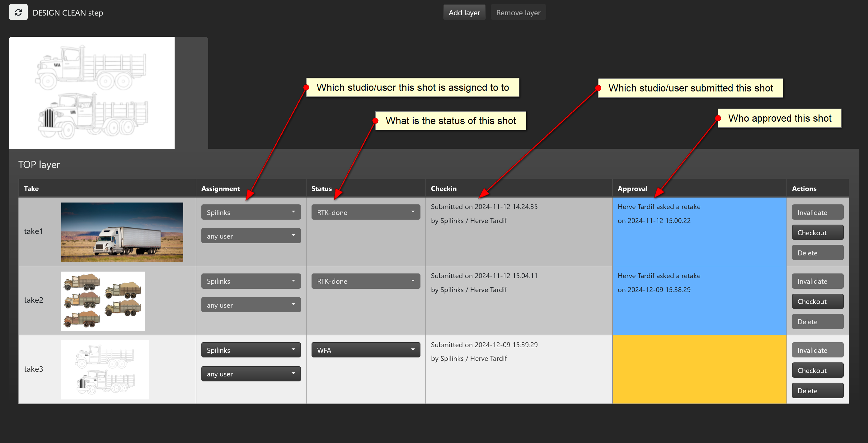
Task: Click the Status column header
Action: click(x=321, y=189)
